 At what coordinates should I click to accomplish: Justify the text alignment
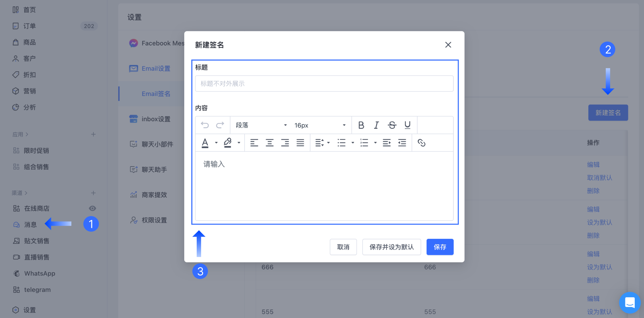(x=300, y=143)
